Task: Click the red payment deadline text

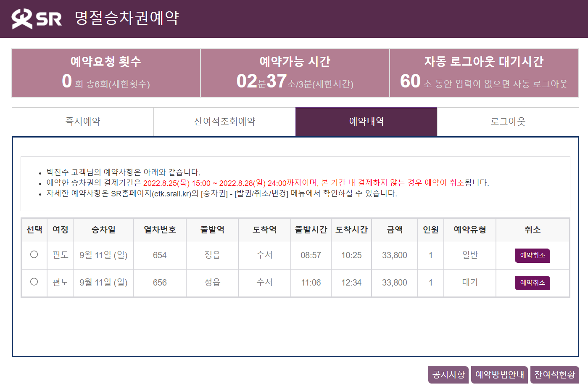Action: point(303,183)
